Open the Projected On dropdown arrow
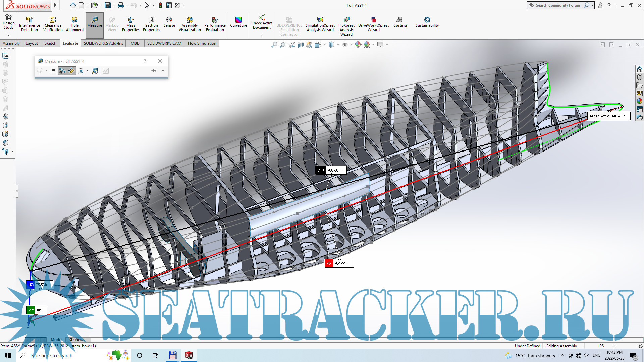 coord(88,71)
